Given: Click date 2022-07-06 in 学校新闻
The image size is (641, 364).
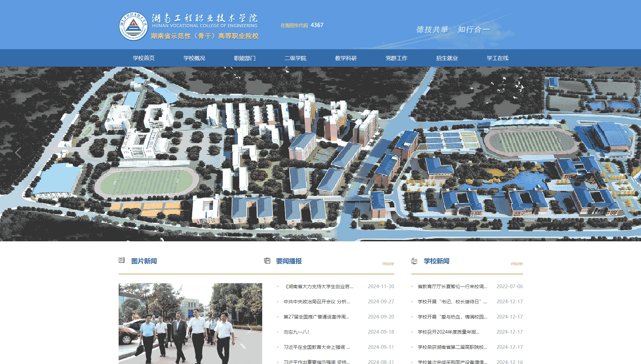Looking at the screenshot, I should point(510,286).
